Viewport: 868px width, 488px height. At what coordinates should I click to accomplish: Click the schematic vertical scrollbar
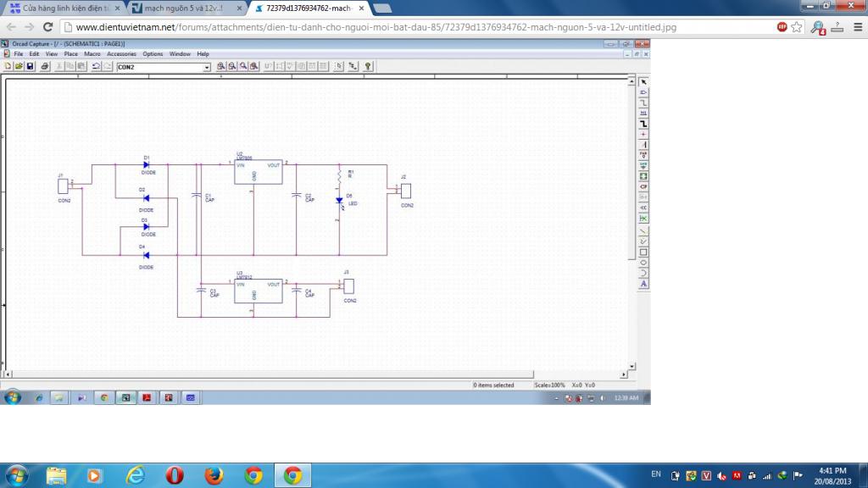pos(632,224)
